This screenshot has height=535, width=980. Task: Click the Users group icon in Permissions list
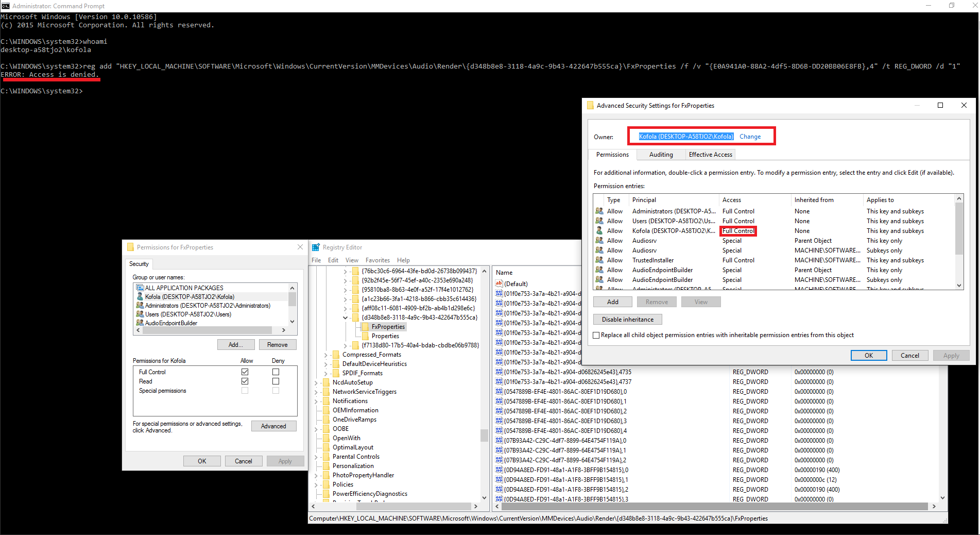[x=140, y=314]
